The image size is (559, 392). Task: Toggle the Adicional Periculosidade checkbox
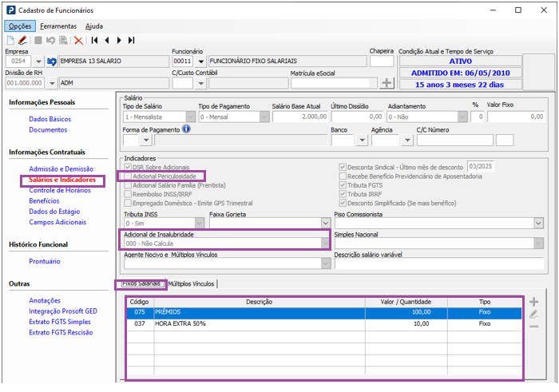[x=128, y=176]
